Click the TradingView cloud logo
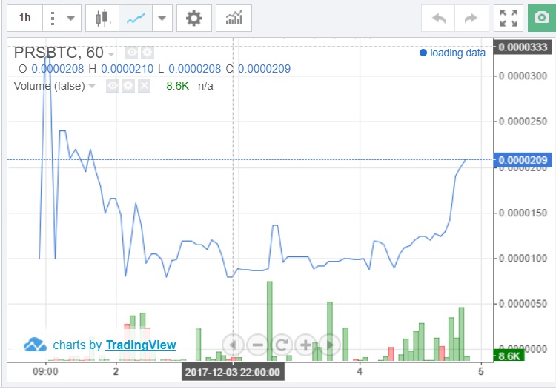The image size is (556, 392). tap(35, 345)
